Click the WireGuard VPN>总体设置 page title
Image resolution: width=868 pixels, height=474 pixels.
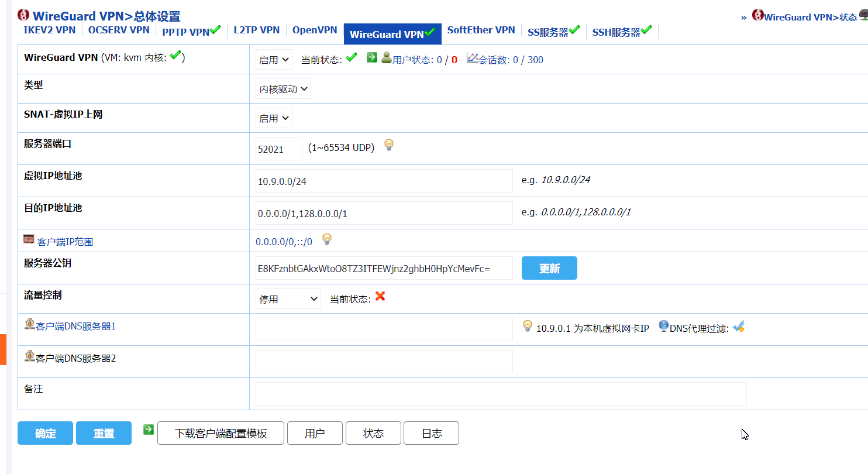(x=106, y=16)
